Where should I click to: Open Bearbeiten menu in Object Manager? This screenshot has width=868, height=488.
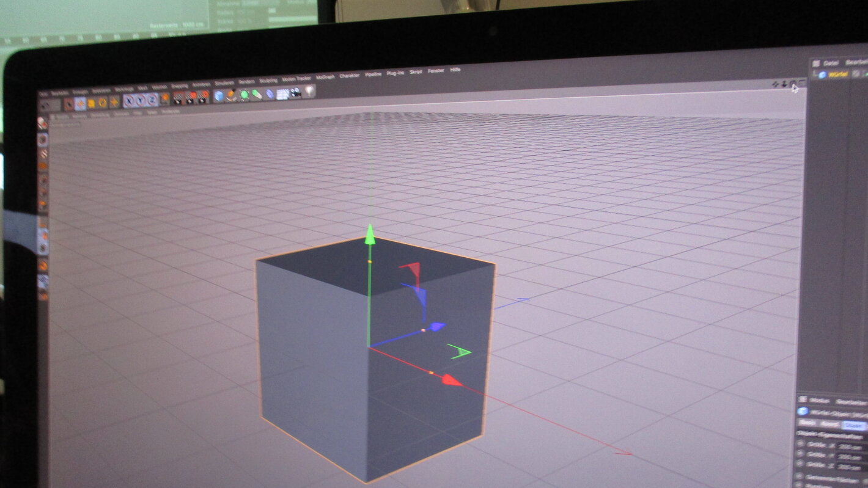[856, 62]
